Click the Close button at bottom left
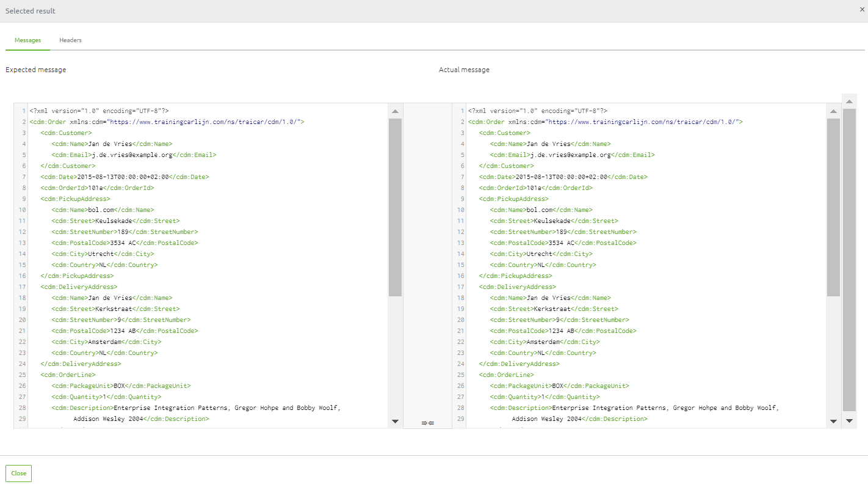The width and height of the screenshot is (868, 490). pyautogui.click(x=18, y=473)
